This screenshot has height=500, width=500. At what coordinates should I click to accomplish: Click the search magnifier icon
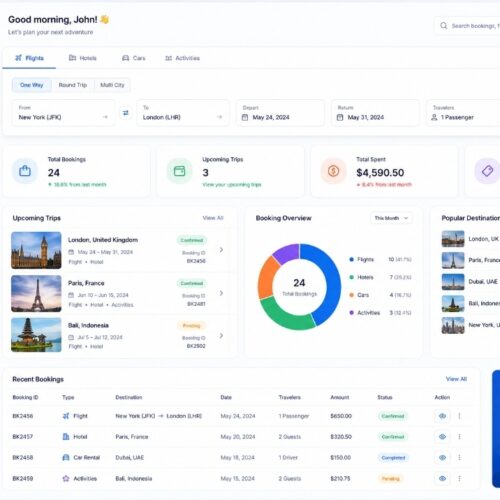[443, 26]
